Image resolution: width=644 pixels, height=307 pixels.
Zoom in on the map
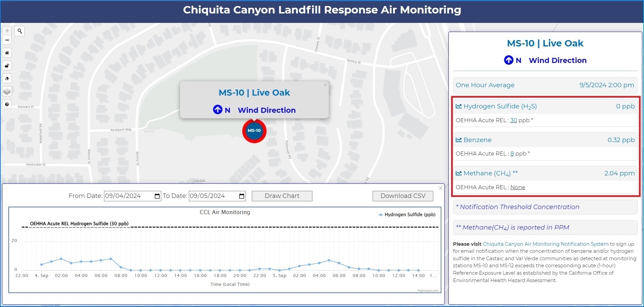[7, 31]
